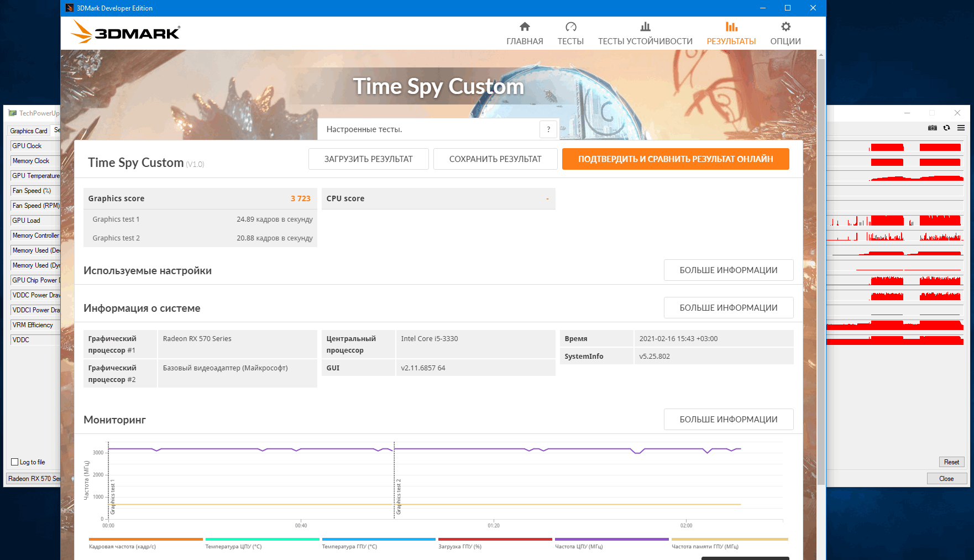The height and width of the screenshot is (560, 974).
Task: Click TechPowerUp screenshot camera icon
Action: click(x=933, y=128)
